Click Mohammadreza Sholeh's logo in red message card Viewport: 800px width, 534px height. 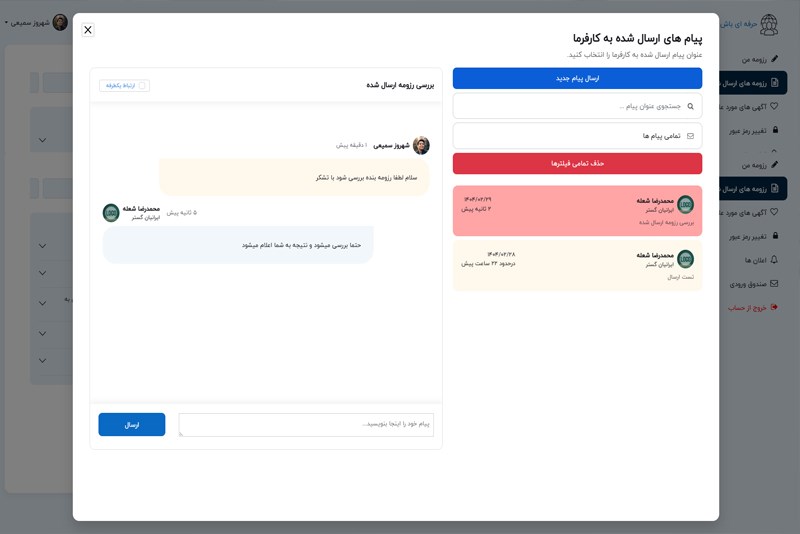(x=685, y=205)
